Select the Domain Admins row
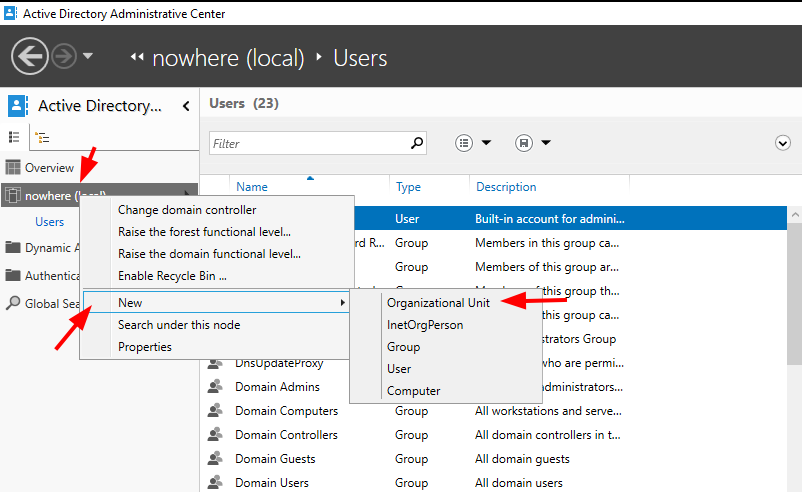 coord(277,387)
